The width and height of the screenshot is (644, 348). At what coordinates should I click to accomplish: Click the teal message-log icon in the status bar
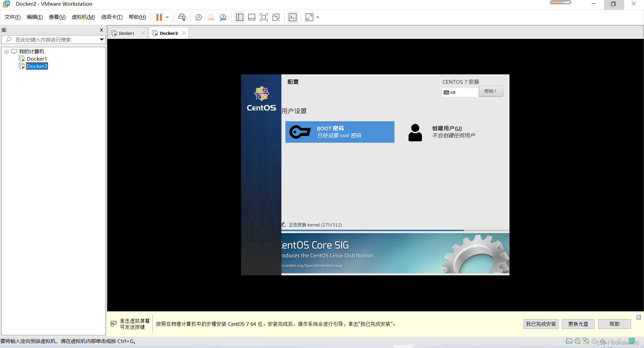coord(632,341)
